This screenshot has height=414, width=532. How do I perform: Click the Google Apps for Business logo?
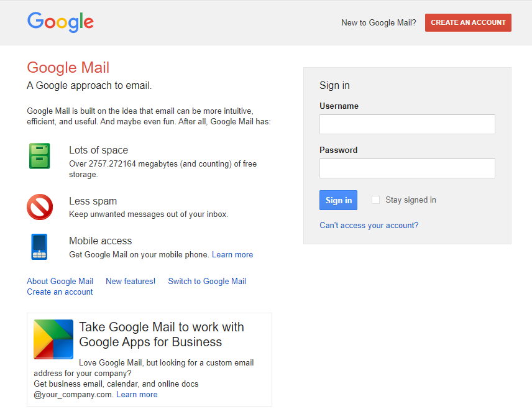tap(53, 339)
